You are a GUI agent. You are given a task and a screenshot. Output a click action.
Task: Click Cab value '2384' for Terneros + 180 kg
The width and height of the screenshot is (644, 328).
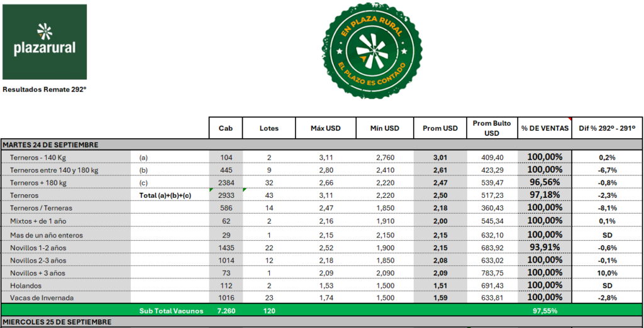tap(226, 183)
